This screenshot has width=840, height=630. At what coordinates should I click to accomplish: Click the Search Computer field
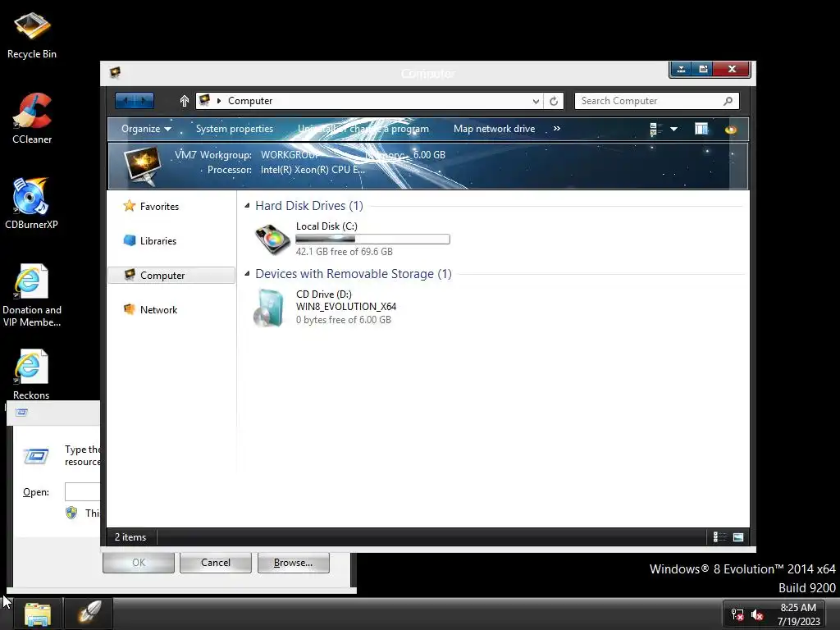click(x=657, y=101)
